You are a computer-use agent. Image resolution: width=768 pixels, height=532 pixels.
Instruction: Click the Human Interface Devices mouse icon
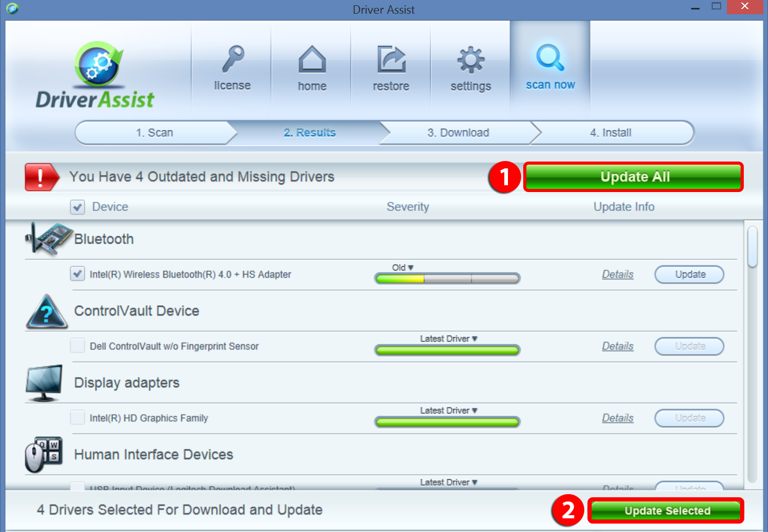(44, 455)
